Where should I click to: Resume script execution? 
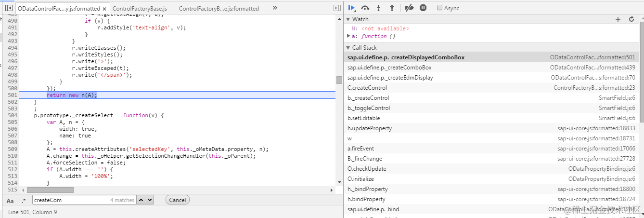point(352,8)
